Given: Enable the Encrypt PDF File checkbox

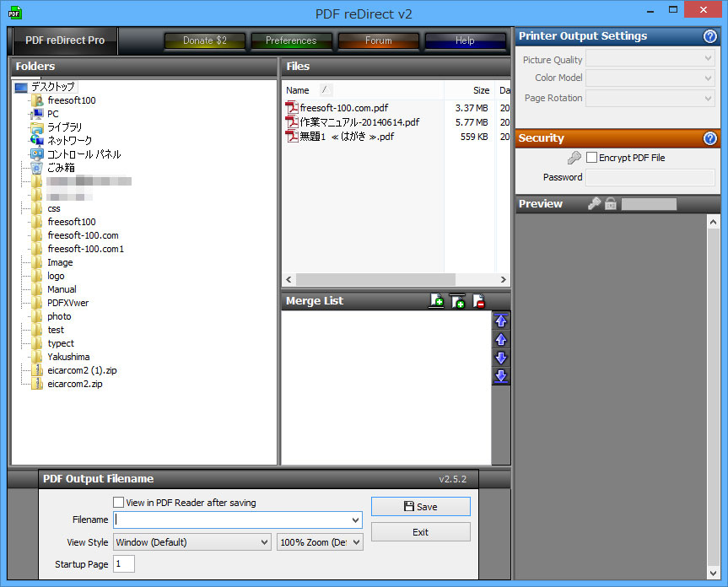Looking at the screenshot, I should coord(591,158).
